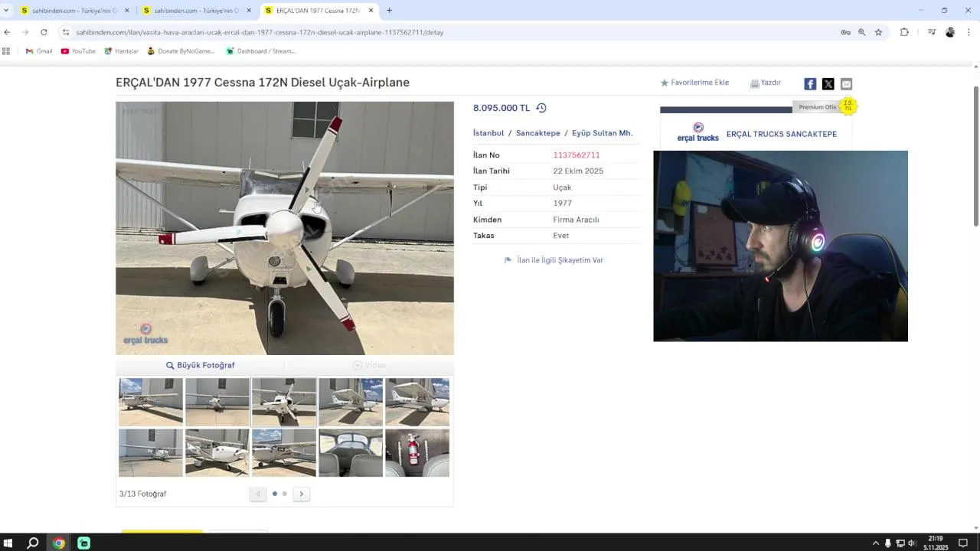The height and width of the screenshot is (551, 980).
Task: Go to next thumbnail page arrow
Action: pos(302,494)
